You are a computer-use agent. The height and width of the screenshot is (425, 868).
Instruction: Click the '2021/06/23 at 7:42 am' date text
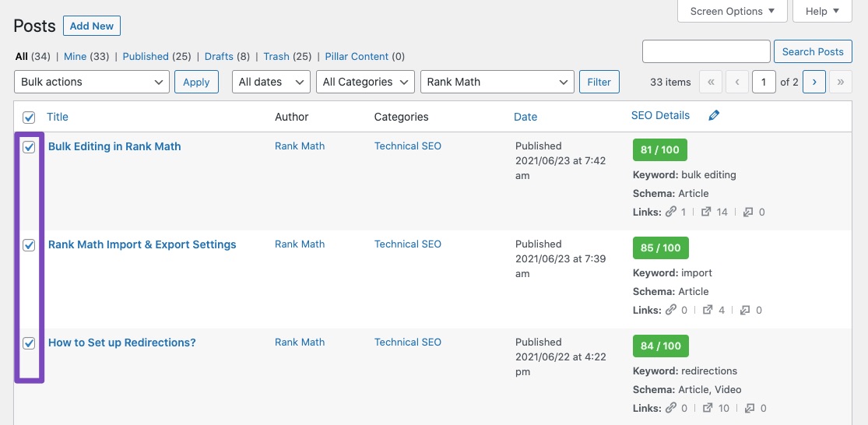coord(561,168)
